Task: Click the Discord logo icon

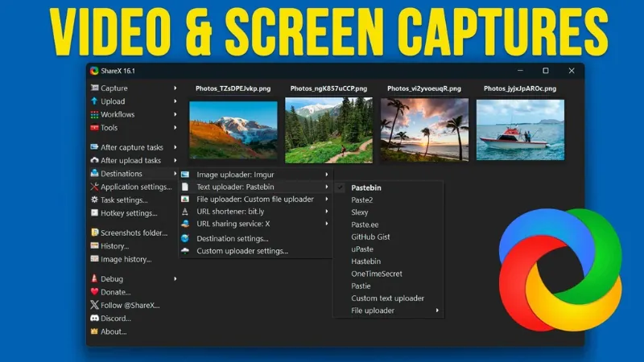Action: (94, 318)
